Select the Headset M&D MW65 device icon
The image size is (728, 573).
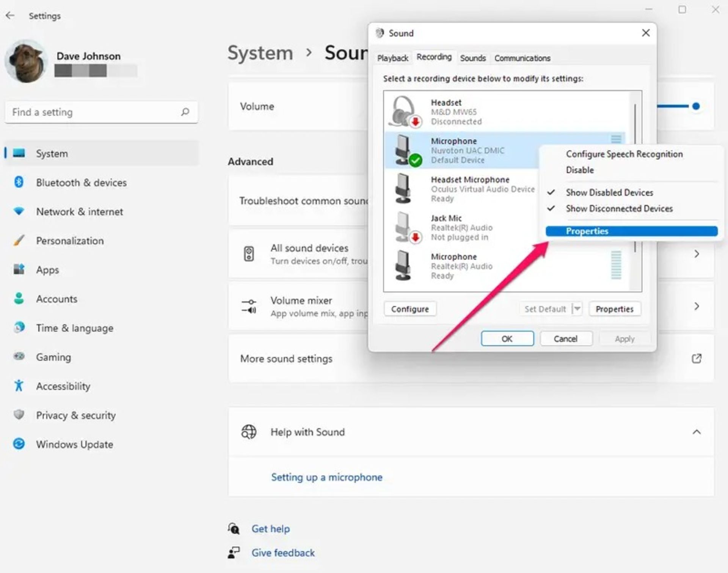coord(405,112)
